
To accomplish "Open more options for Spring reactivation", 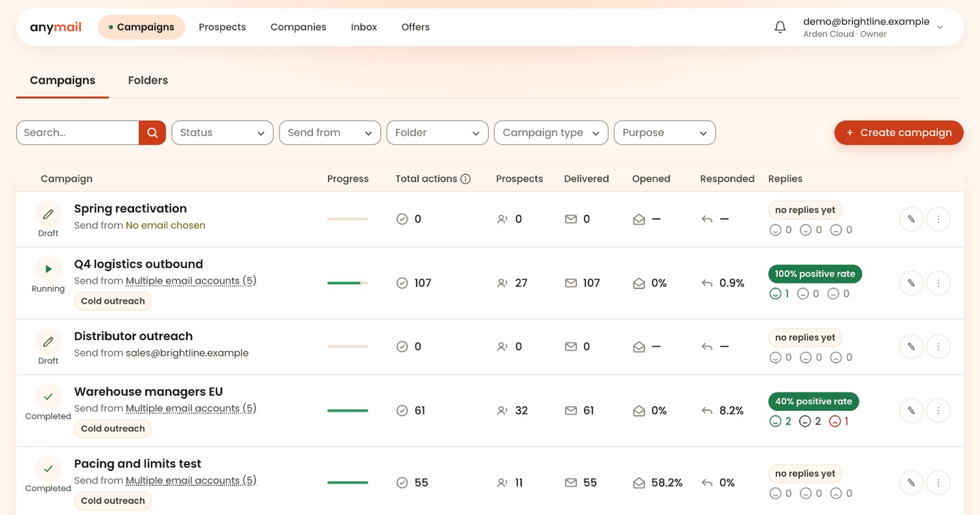I will coord(938,219).
